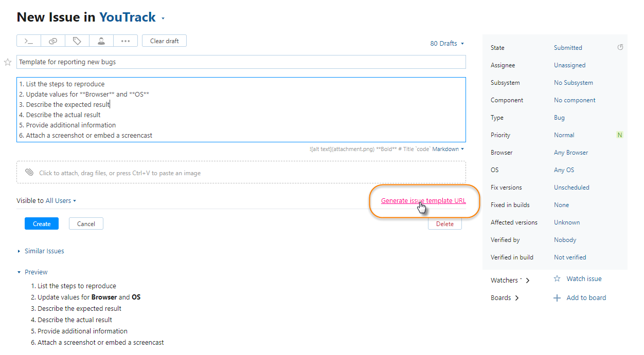
Task: Expand the Similar Issues section
Action: (x=44, y=251)
